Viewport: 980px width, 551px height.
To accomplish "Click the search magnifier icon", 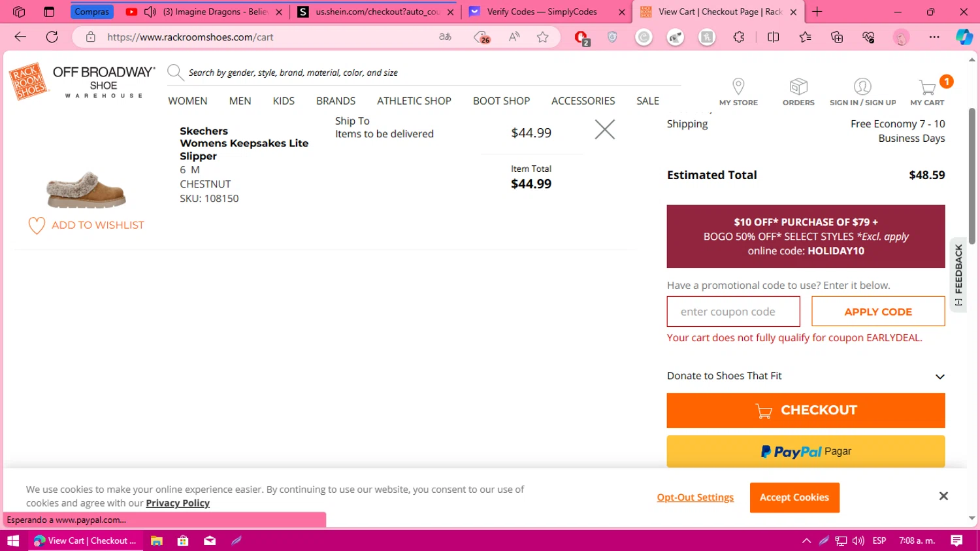I will coord(175,72).
